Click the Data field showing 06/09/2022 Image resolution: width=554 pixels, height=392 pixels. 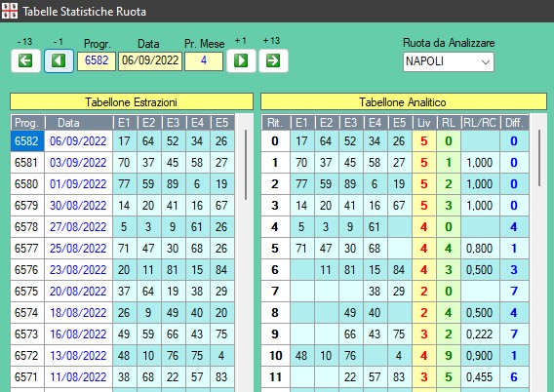click(150, 61)
